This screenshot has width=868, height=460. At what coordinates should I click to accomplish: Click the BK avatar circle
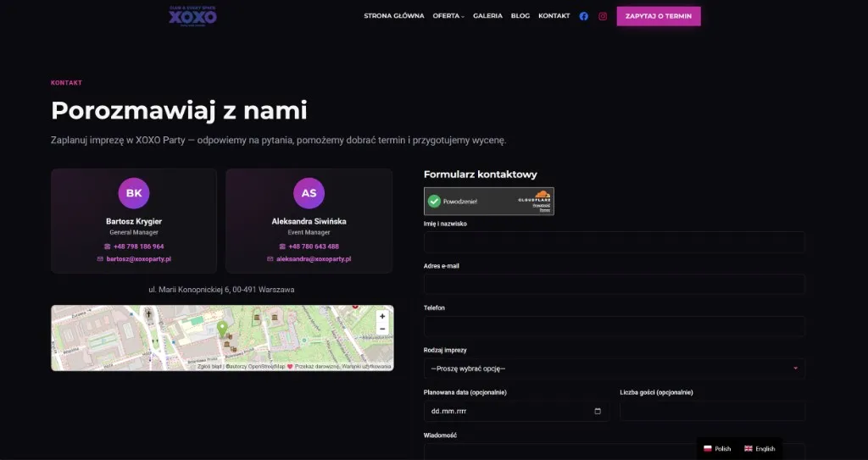(x=134, y=193)
